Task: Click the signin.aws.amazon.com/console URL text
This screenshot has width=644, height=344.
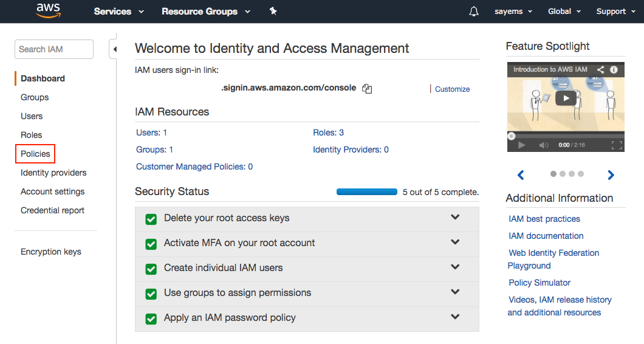Action: click(289, 88)
